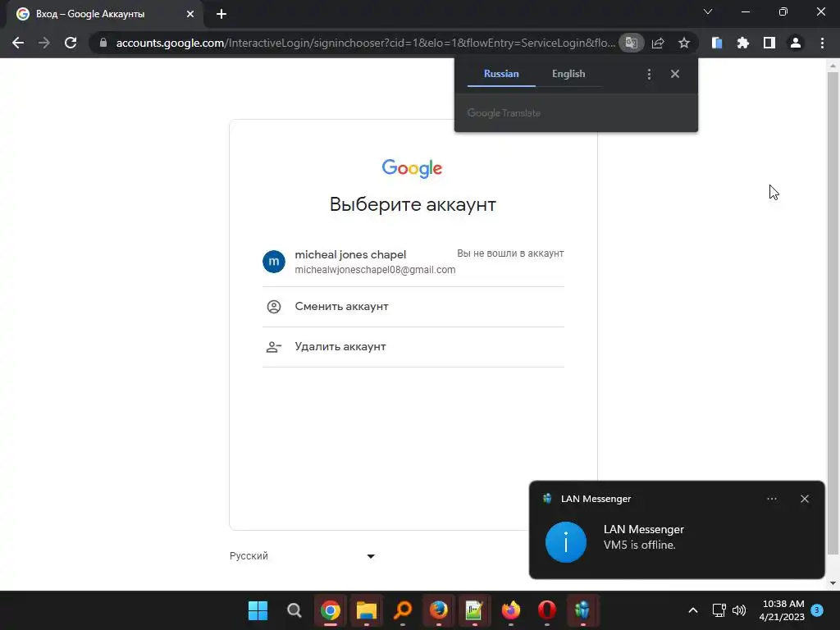Image resolution: width=840 pixels, height=630 pixels.
Task: Open a new browser tab
Action: (221, 14)
